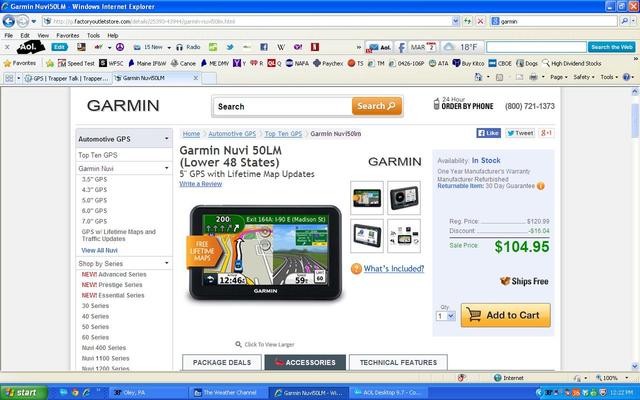Open AOL Desktop 9.7 taskbar item
Screen dimensions: 640x400
click(389, 393)
